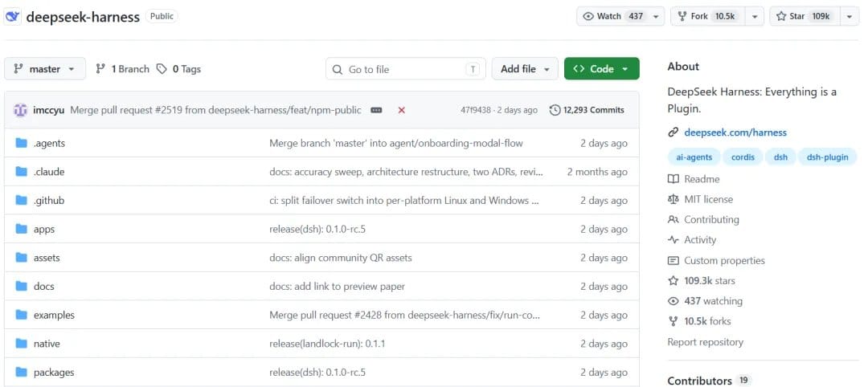This screenshot has height=387, width=868.
Task: Click the eye icon beside 437 watching
Action: [x=674, y=301]
